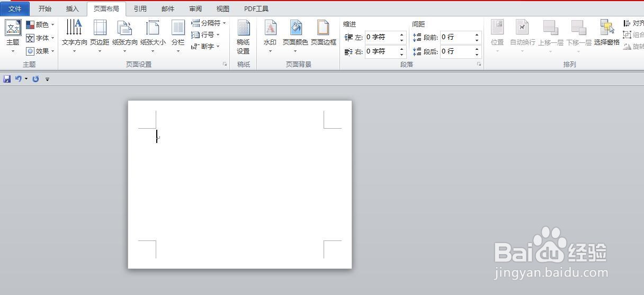Save document using the save icon
The width and height of the screenshot is (644, 295).
7,79
